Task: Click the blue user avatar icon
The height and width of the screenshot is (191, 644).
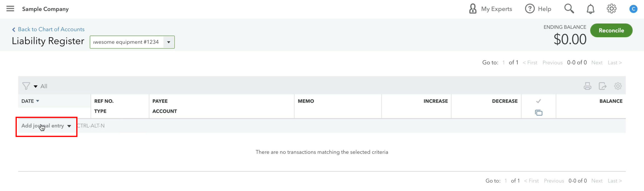Action: 633,9
